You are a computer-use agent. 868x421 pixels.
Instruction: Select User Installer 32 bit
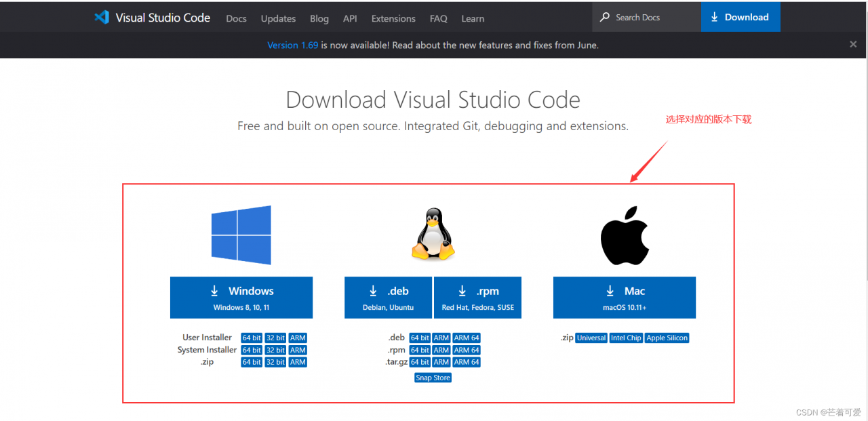pos(275,338)
